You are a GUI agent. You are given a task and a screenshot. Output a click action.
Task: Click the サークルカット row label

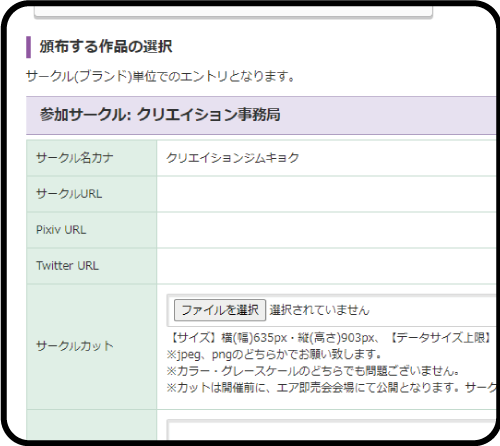[x=75, y=346]
